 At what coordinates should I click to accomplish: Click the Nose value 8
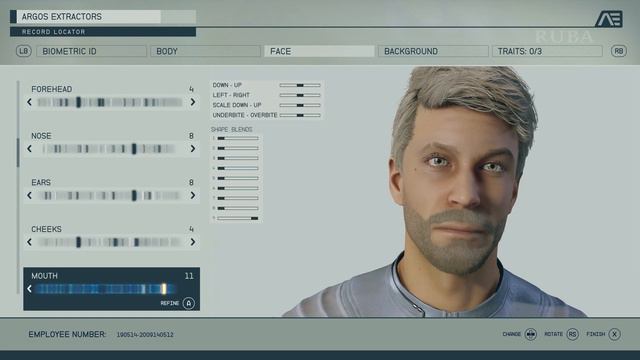point(191,136)
